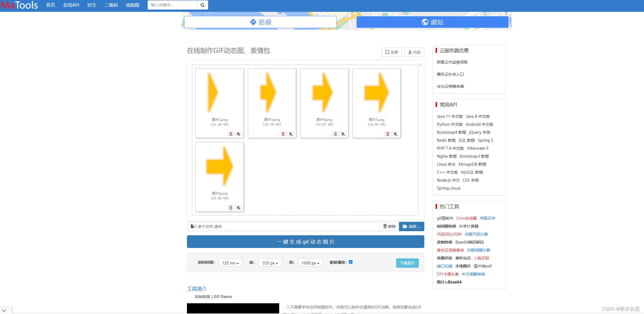
Task: Close the upload area with X icon
Action: point(420,65)
